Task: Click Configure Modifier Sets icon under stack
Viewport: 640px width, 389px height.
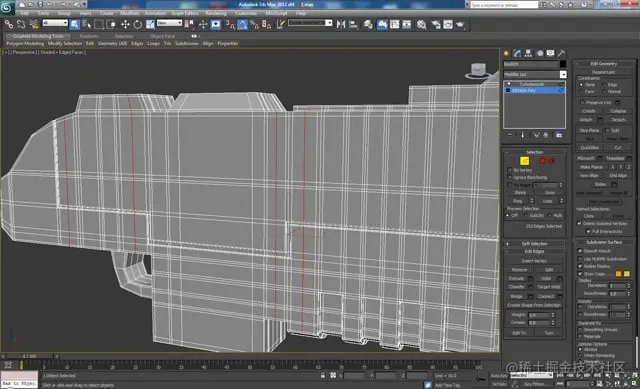Action: point(559,135)
